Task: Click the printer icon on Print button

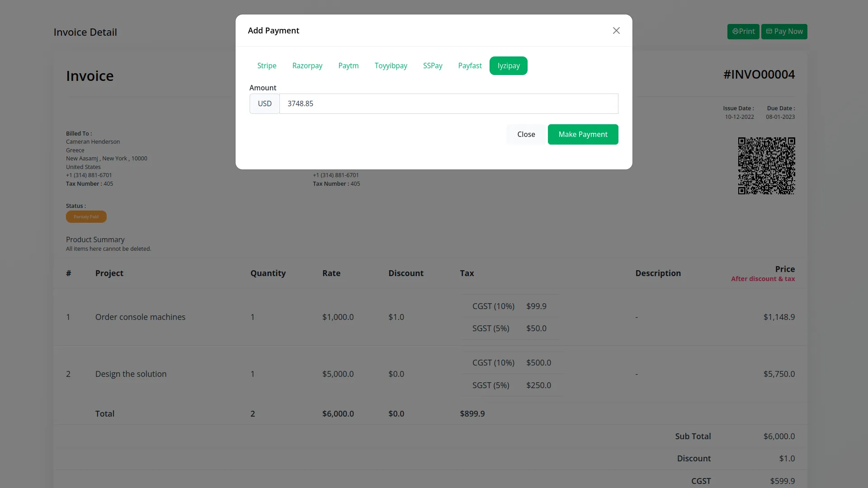Action: click(735, 32)
